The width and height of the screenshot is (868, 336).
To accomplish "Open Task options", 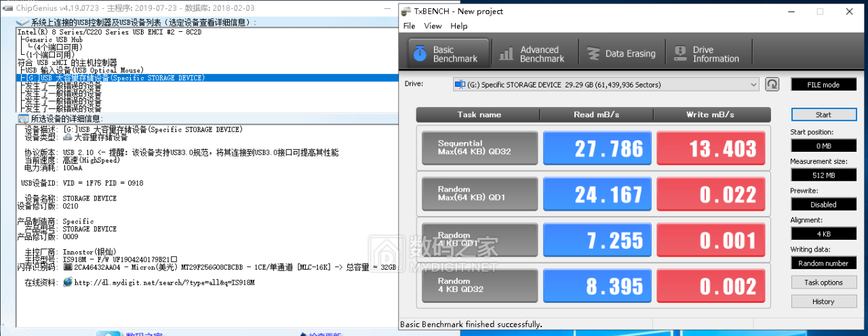I will (x=823, y=282).
